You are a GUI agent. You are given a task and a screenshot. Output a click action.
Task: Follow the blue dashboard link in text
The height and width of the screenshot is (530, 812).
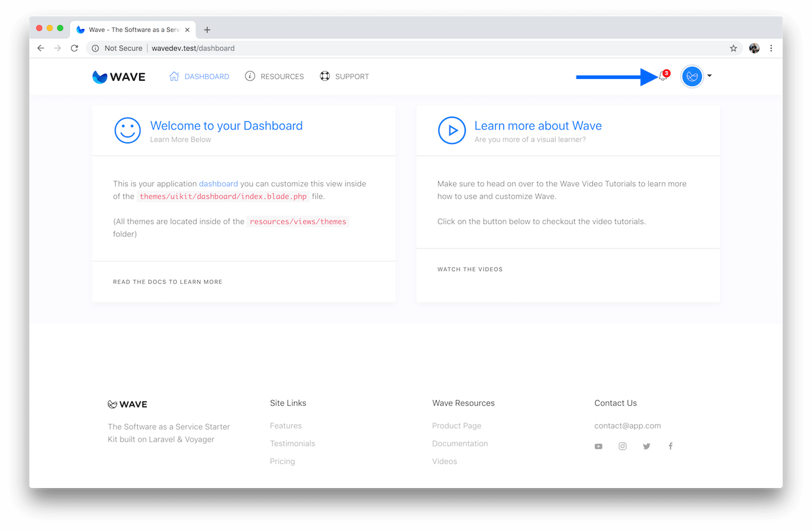click(218, 184)
